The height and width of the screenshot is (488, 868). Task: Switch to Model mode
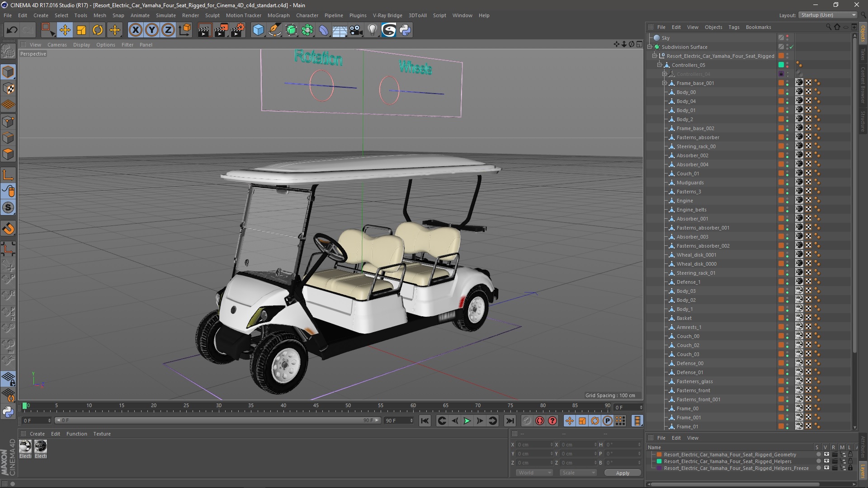[8, 72]
